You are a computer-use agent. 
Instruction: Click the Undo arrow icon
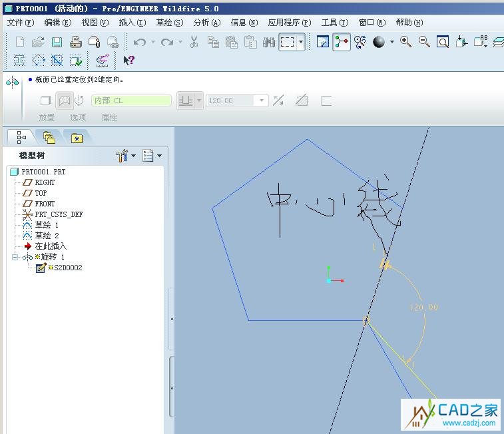point(139,42)
